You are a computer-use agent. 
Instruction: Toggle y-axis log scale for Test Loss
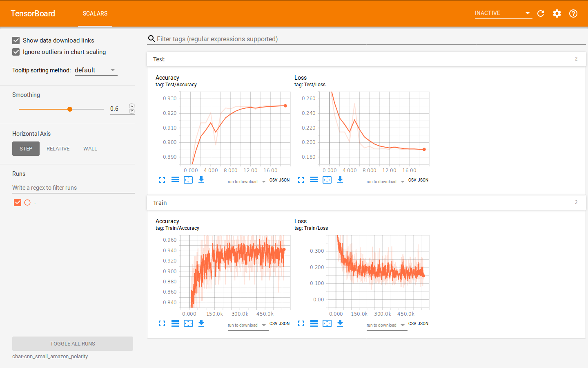coord(314,180)
